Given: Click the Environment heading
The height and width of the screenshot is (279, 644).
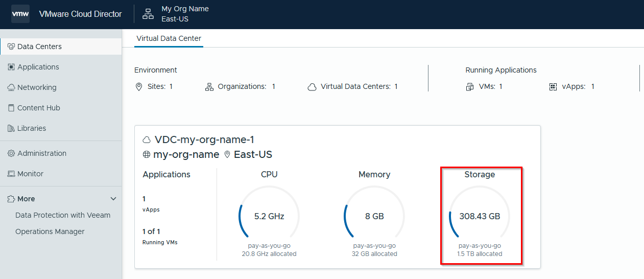Looking at the screenshot, I should click(156, 70).
